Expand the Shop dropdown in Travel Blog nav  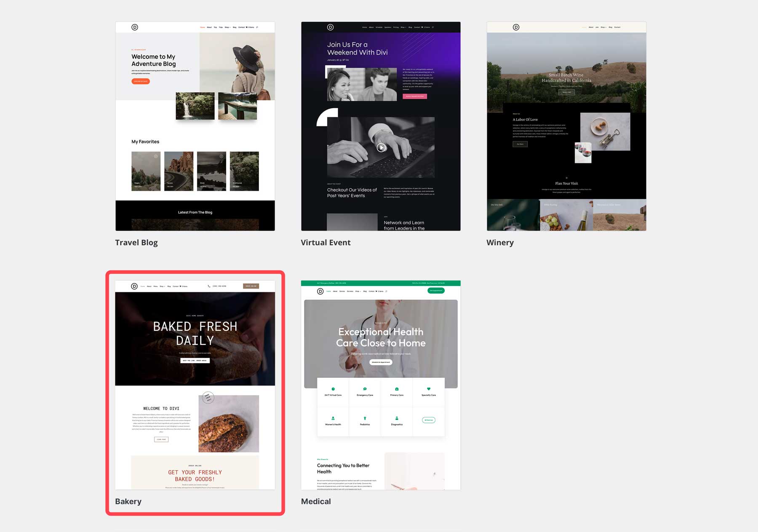227,27
